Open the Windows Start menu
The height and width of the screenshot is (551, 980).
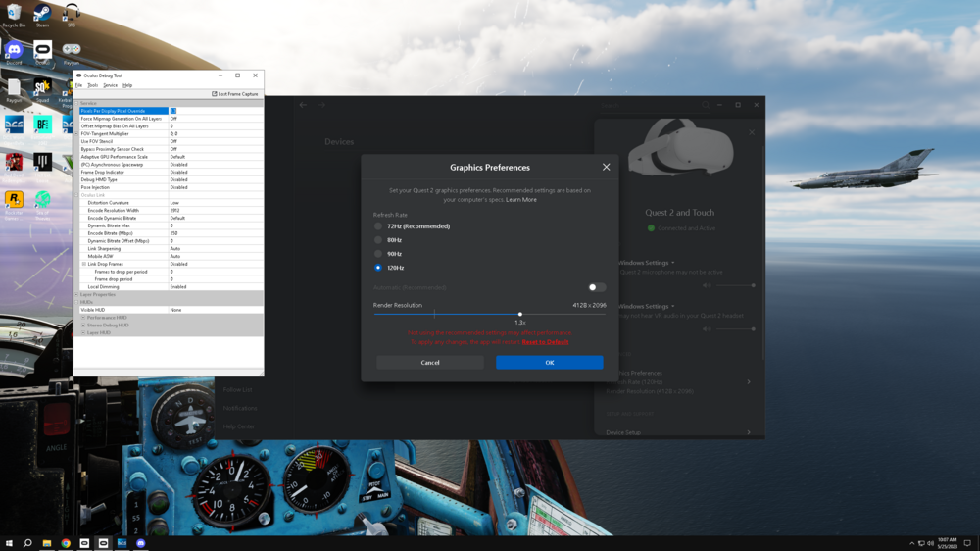pyautogui.click(x=9, y=543)
